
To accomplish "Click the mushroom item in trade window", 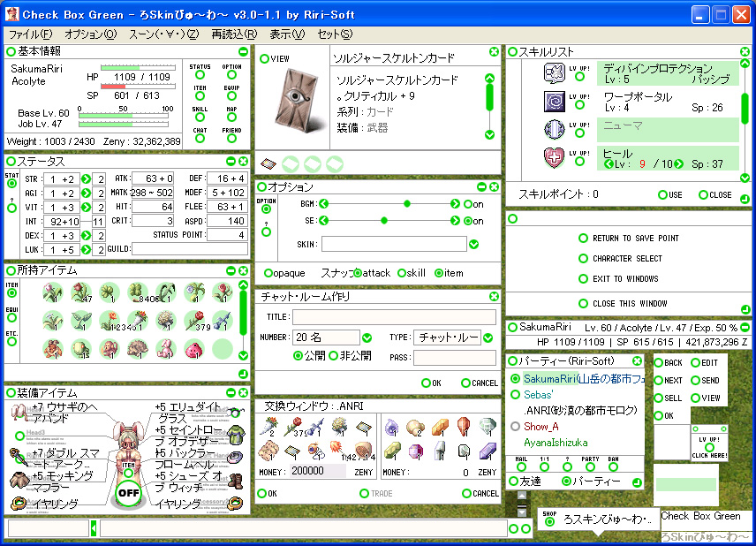I will click(x=414, y=426).
